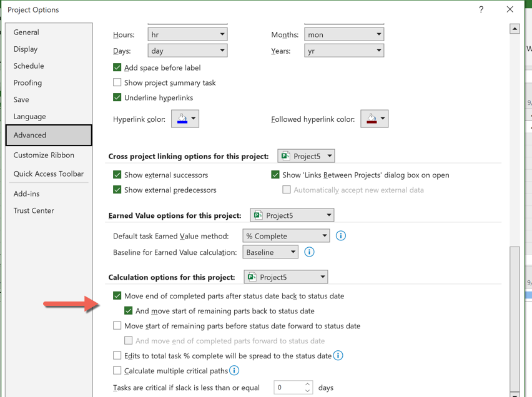Open Calculation options Project5 dropdown
Screen dimensions: 532x397
click(x=286, y=277)
